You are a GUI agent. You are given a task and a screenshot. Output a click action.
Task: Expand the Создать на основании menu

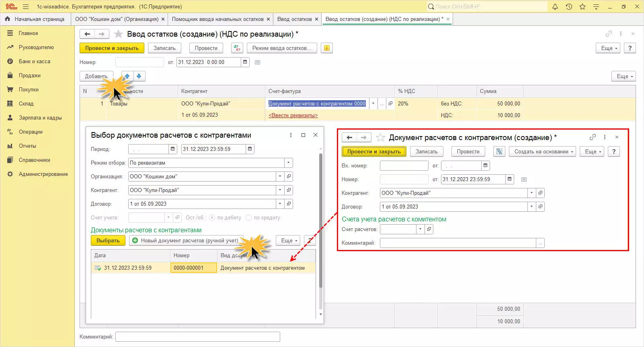click(543, 152)
